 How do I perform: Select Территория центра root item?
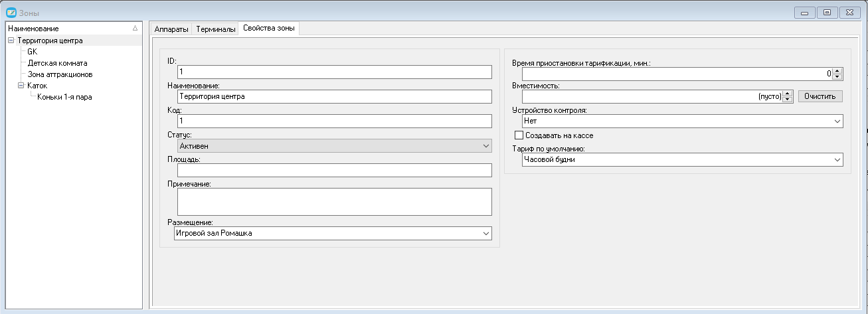50,40
